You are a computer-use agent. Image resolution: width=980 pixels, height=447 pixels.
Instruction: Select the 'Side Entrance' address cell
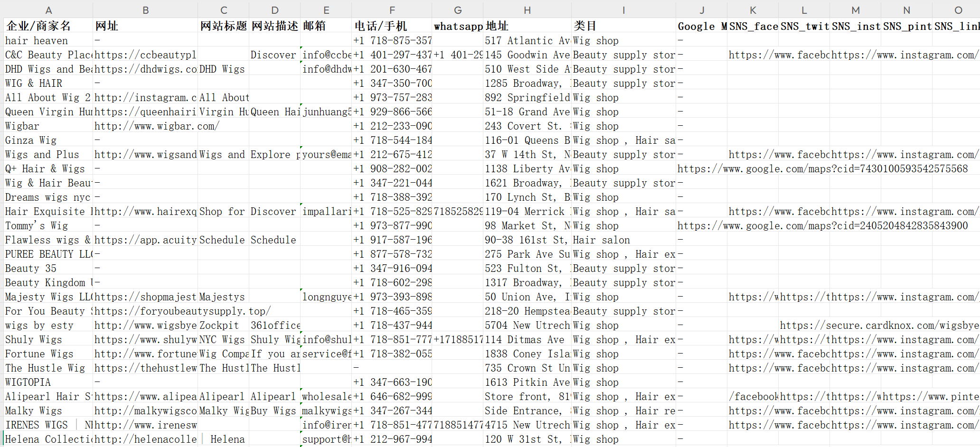click(x=527, y=410)
